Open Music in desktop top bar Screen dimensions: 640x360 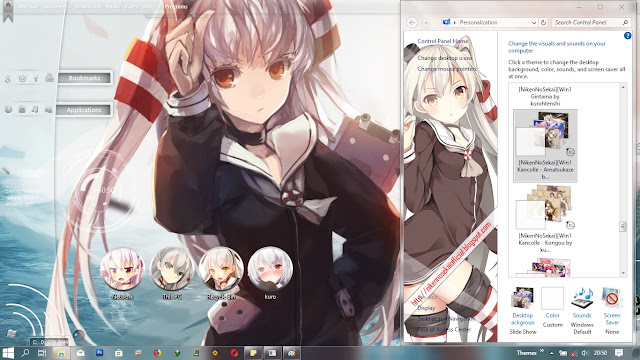point(113,7)
